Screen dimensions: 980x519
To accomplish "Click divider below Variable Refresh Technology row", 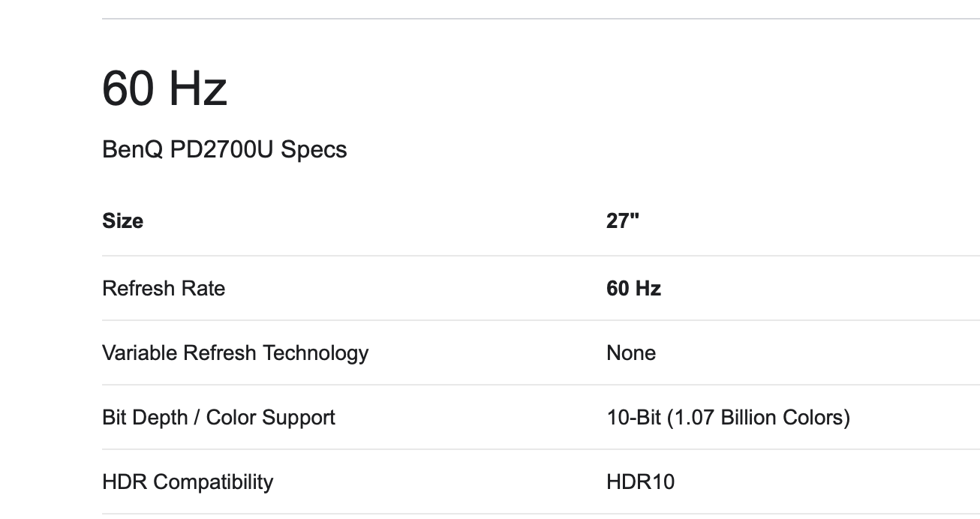I will tap(540, 385).
